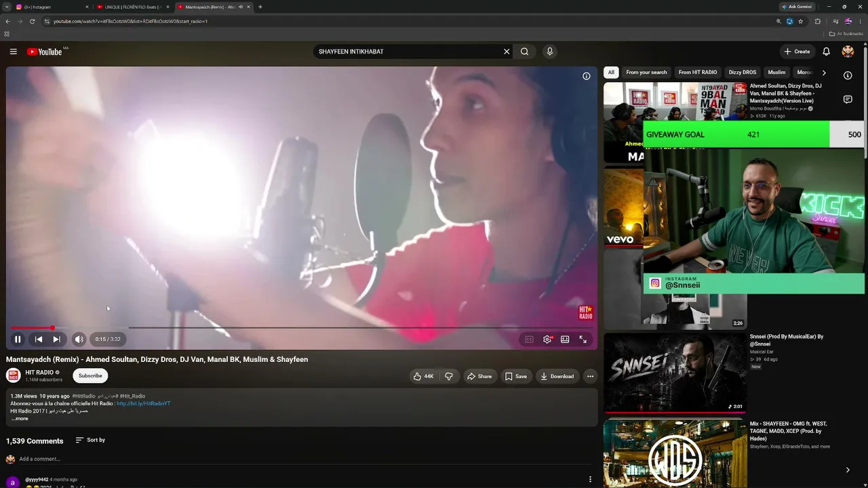Switch to theater mode
Screen dimensions: 868x488
tap(565, 340)
